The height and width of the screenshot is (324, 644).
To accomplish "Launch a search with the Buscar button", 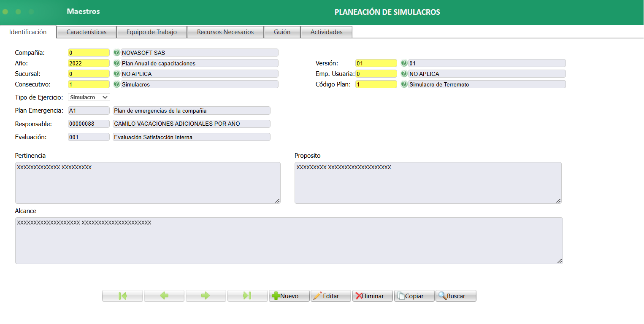I will (x=456, y=295).
